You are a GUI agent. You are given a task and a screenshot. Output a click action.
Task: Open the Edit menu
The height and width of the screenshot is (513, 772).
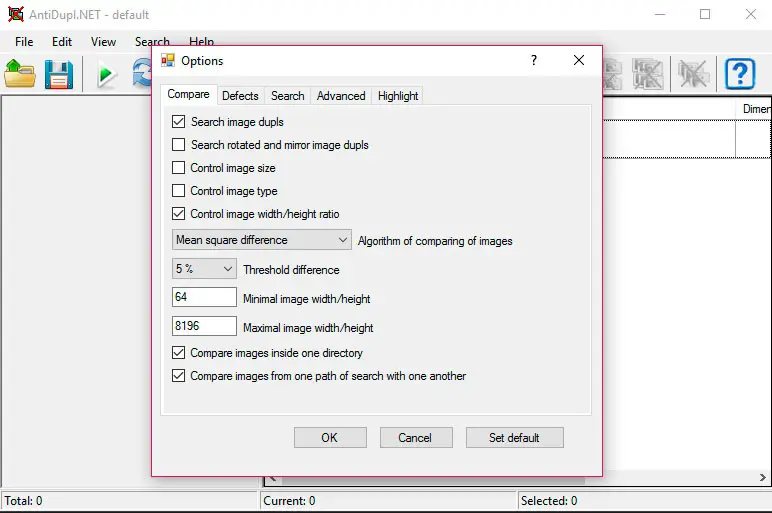[x=62, y=42]
